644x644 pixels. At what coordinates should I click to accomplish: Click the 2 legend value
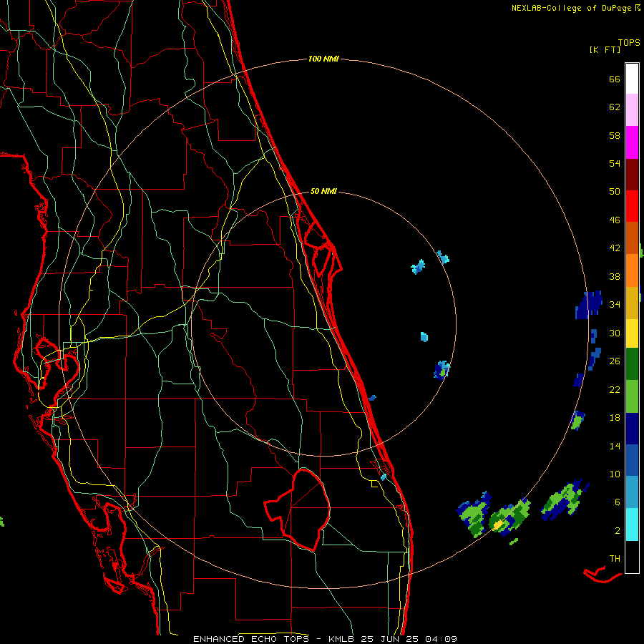(617, 531)
